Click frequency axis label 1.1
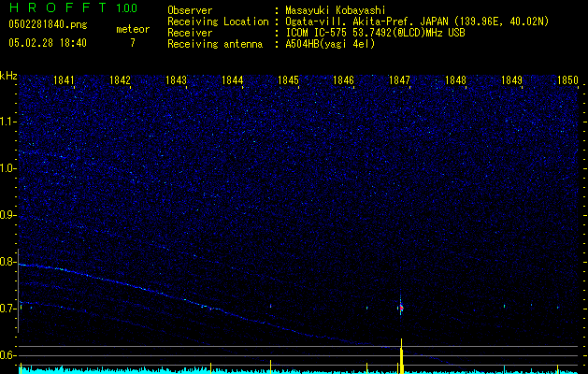Image resolution: width=588 pixels, height=374 pixels. tap(7, 122)
